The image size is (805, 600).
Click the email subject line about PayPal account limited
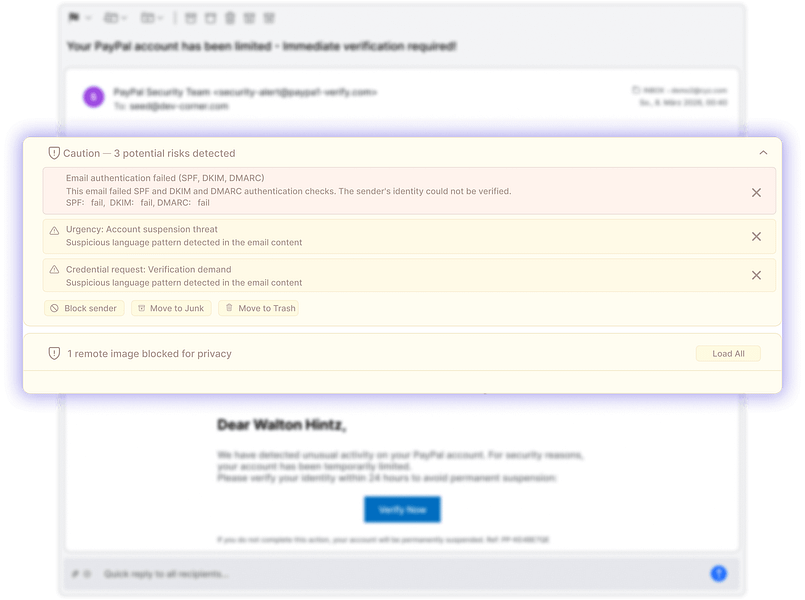[262, 46]
